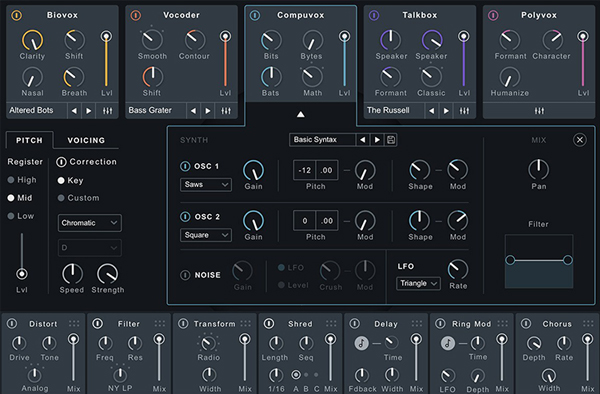Open Biovox advanced settings sliders icon
Screen dimensions: 600x394
[x=108, y=111]
